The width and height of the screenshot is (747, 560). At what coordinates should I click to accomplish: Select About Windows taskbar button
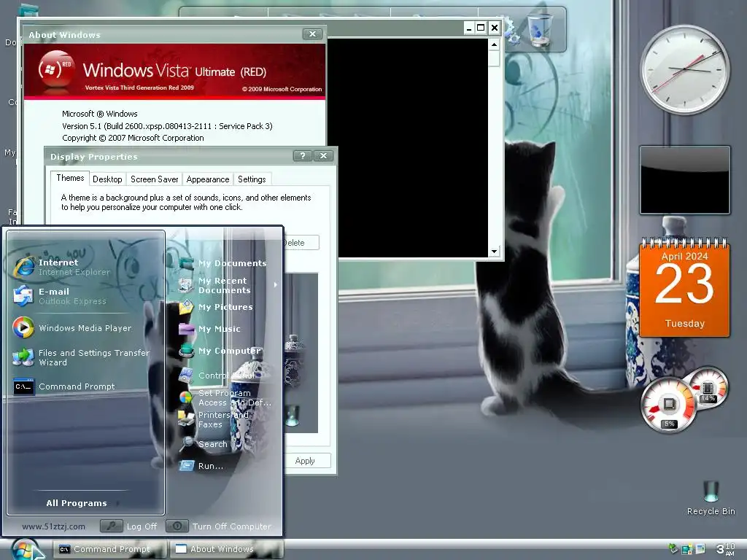tap(227, 549)
